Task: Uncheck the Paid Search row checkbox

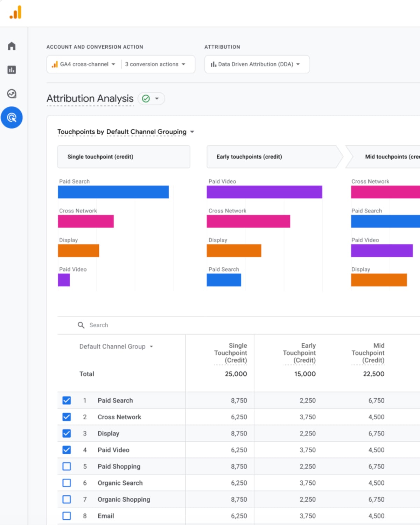Action: click(x=66, y=400)
